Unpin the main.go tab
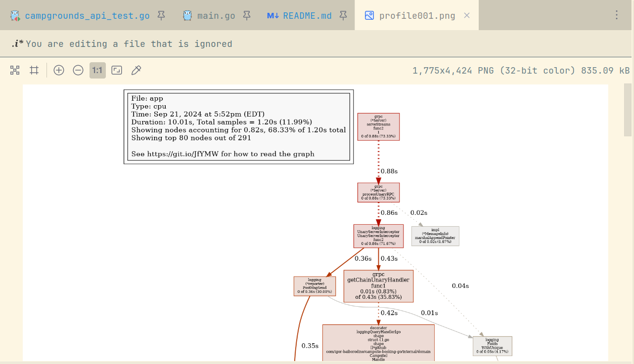 click(247, 15)
